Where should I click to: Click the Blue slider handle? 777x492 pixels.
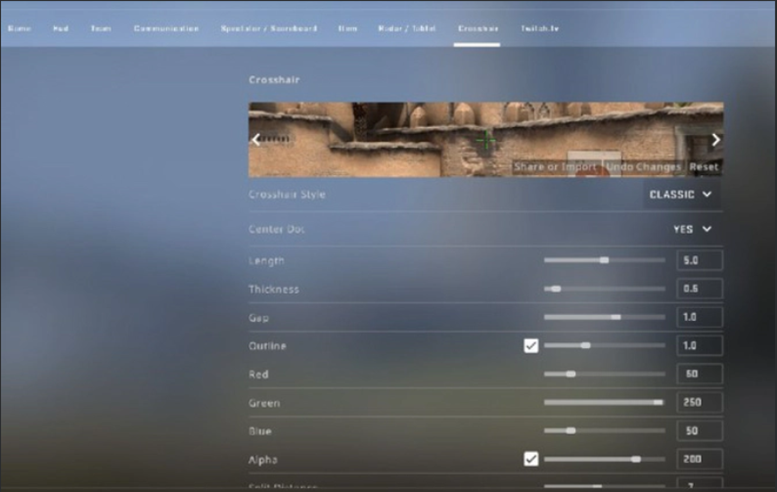coord(571,431)
